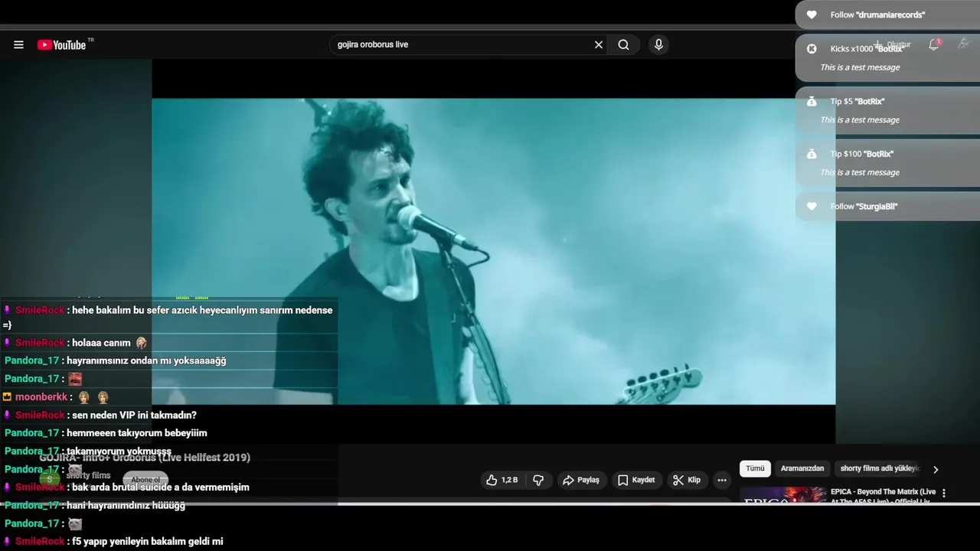Open options menu for EPICA video
This screenshot has width=980, height=551.
pos(944,494)
